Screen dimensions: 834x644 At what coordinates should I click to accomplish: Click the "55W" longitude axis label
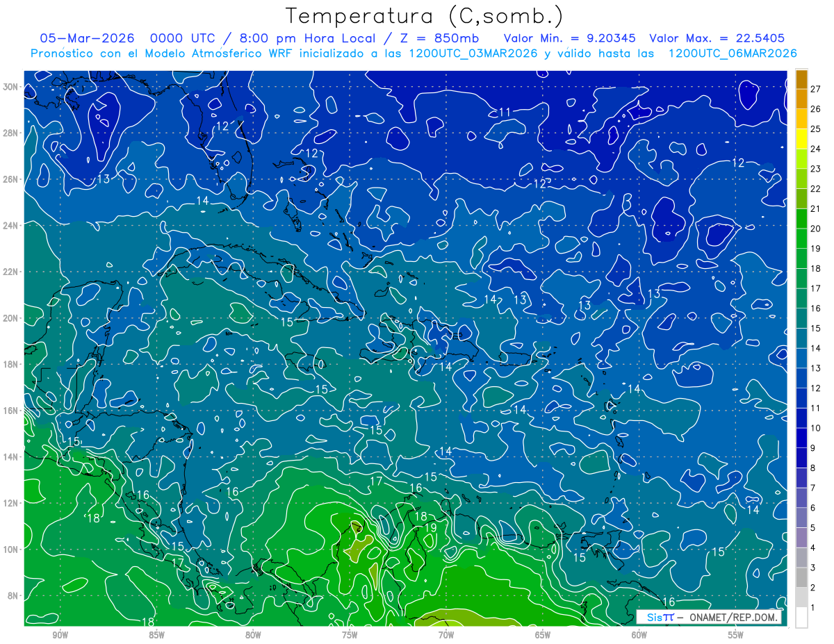(736, 635)
